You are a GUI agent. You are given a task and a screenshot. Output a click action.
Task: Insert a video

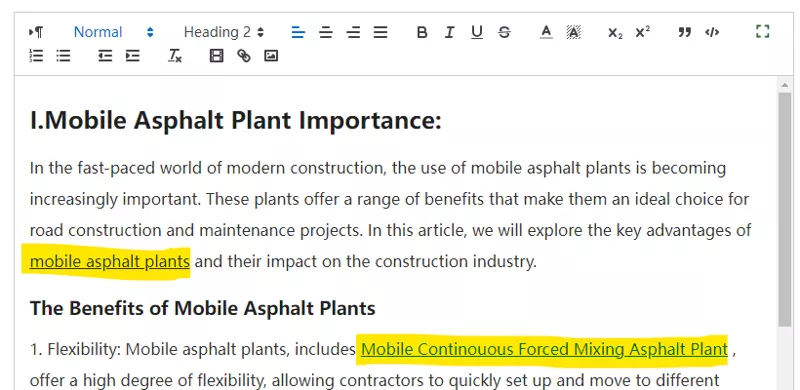(x=216, y=56)
